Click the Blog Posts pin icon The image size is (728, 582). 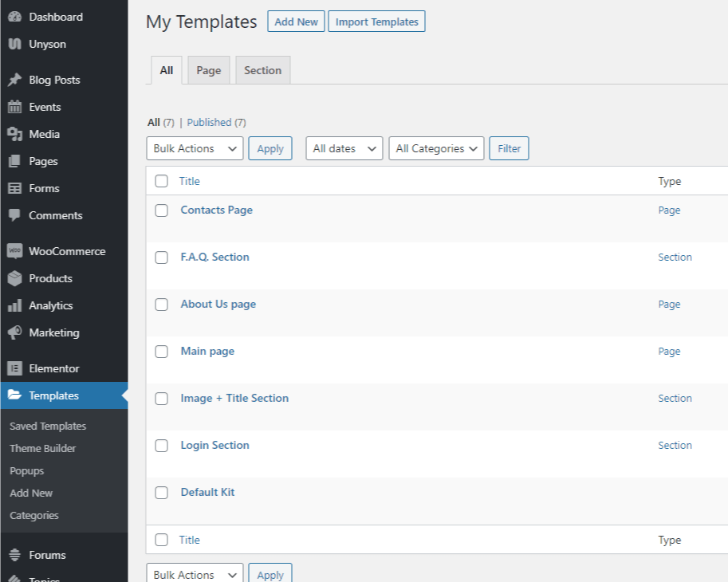pyautogui.click(x=15, y=80)
